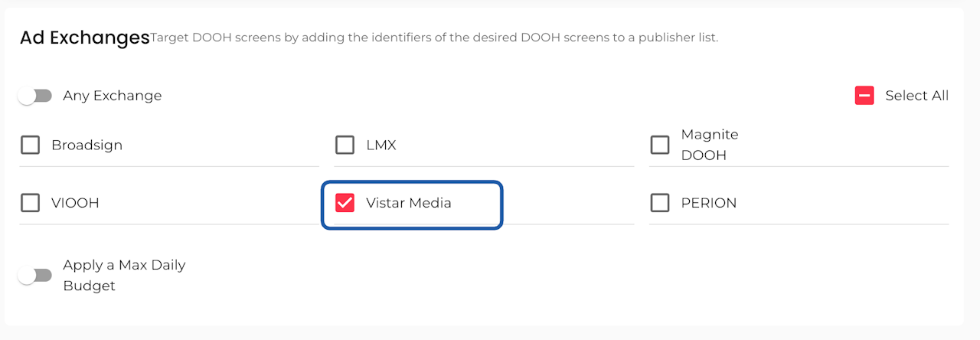The height and width of the screenshot is (340, 980).
Task: Tick the Broadsign checkbox box
Action: (31, 145)
